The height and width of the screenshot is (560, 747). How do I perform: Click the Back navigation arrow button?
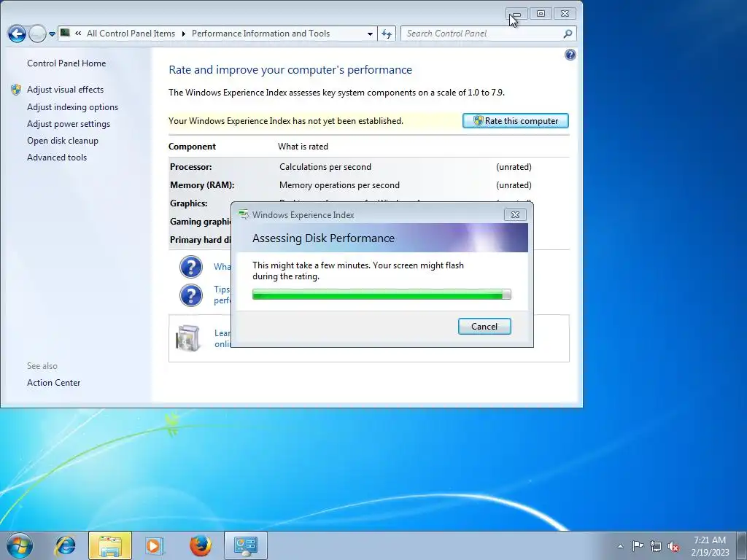pos(17,34)
